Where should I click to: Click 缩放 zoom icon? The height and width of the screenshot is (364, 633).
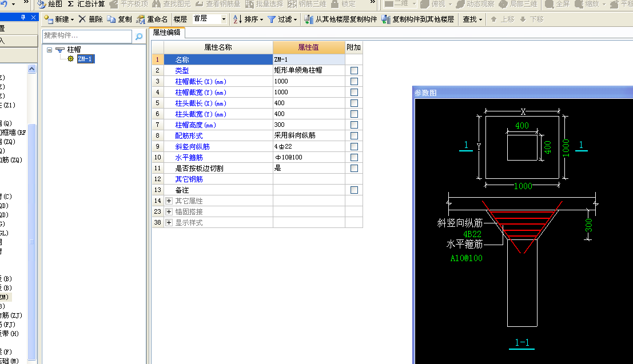(579, 4)
